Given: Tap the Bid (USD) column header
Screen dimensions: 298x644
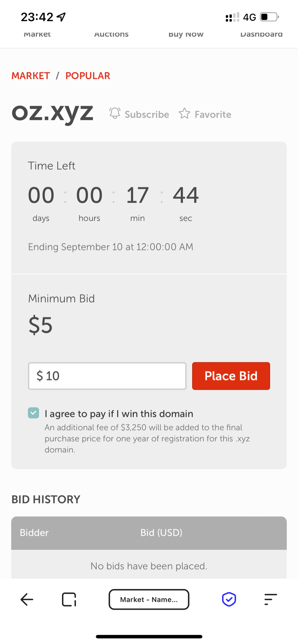Looking at the screenshot, I should (x=161, y=533).
